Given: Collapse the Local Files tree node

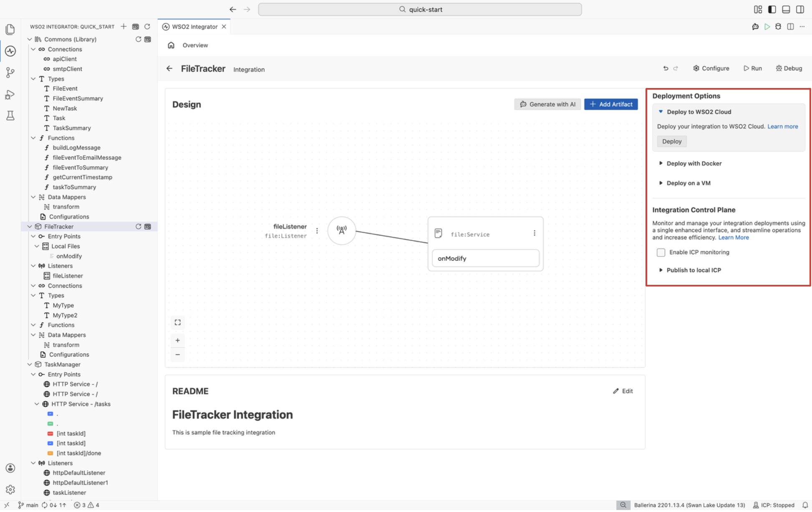Looking at the screenshot, I should pos(37,246).
